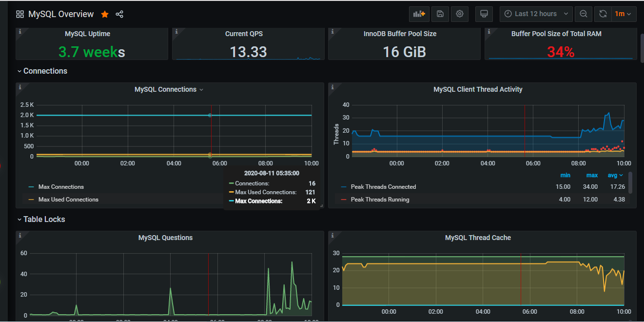Cycle view mode with the monitor icon

coord(484,14)
